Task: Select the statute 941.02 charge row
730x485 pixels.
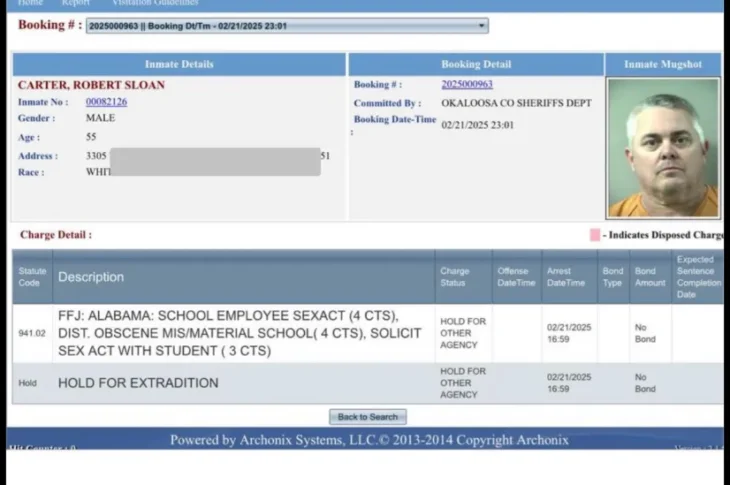Action: tap(240, 333)
